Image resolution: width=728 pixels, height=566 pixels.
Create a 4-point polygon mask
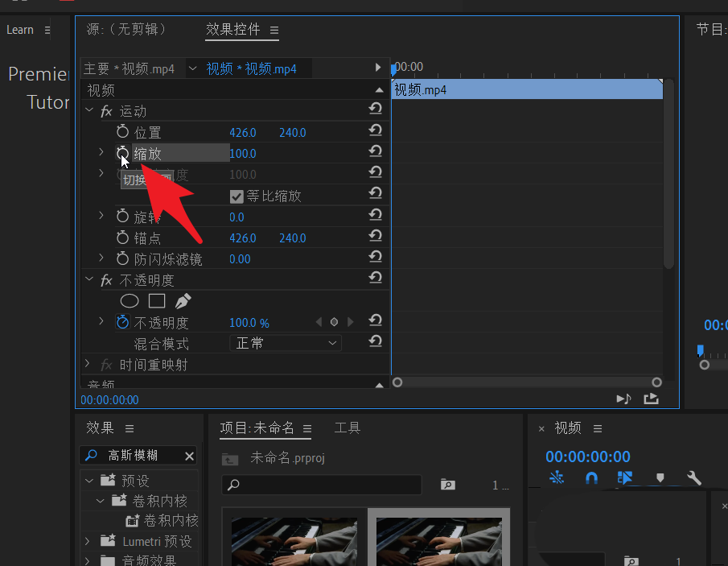157,301
